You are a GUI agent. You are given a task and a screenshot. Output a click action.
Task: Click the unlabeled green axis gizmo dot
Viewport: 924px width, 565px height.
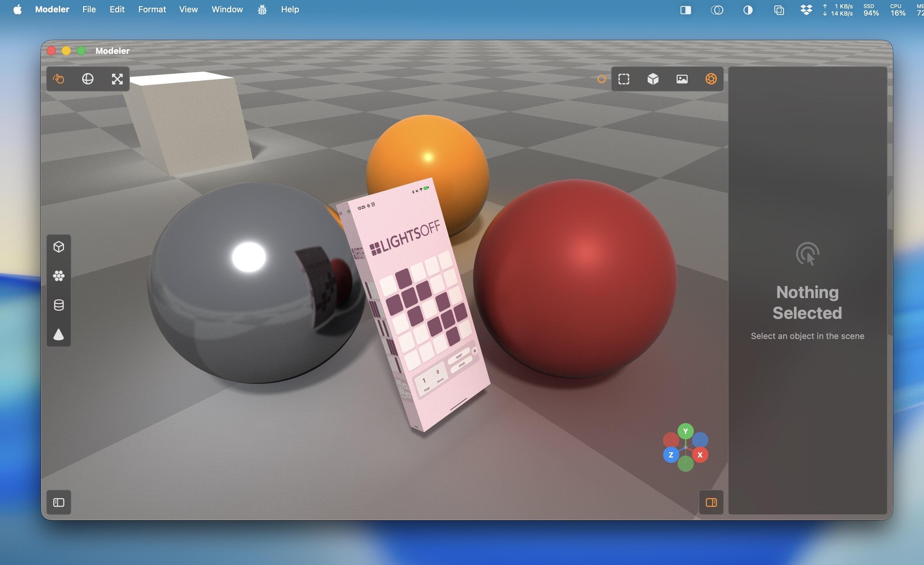click(685, 464)
